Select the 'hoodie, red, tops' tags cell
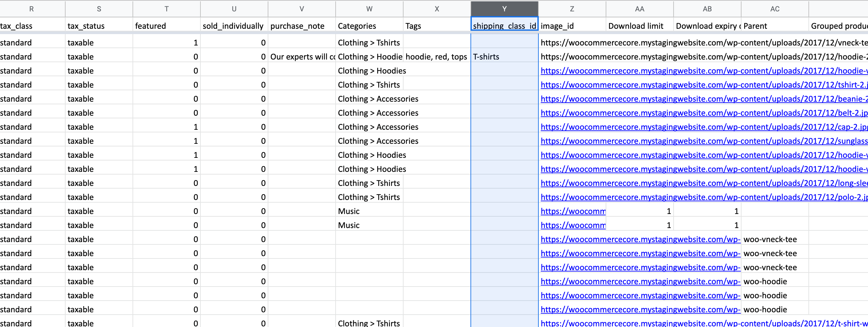 pos(436,57)
